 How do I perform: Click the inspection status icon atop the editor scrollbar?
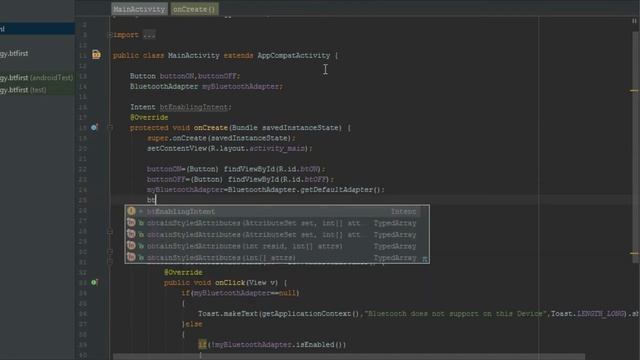click(634, 21)
